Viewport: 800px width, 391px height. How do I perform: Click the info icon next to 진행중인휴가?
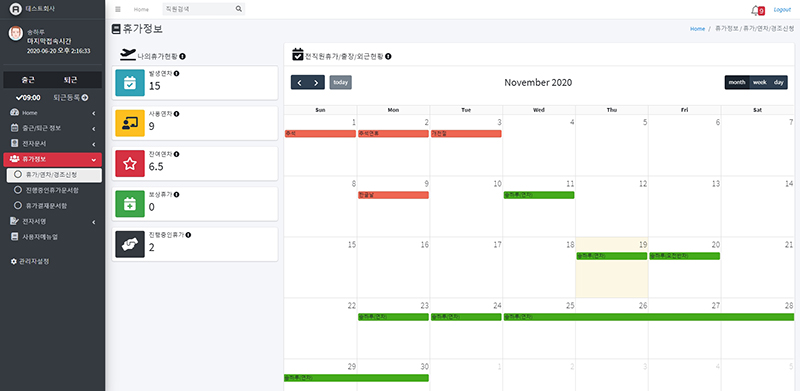coord(188,235)
